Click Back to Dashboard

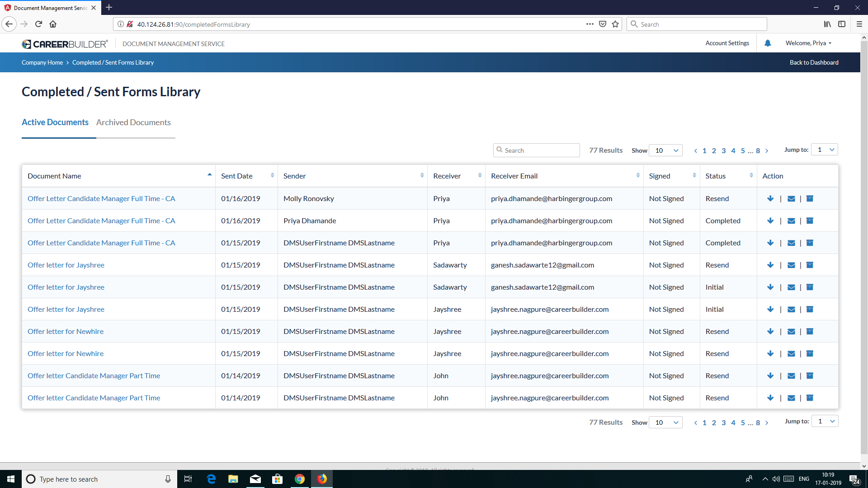click(814, 62)
